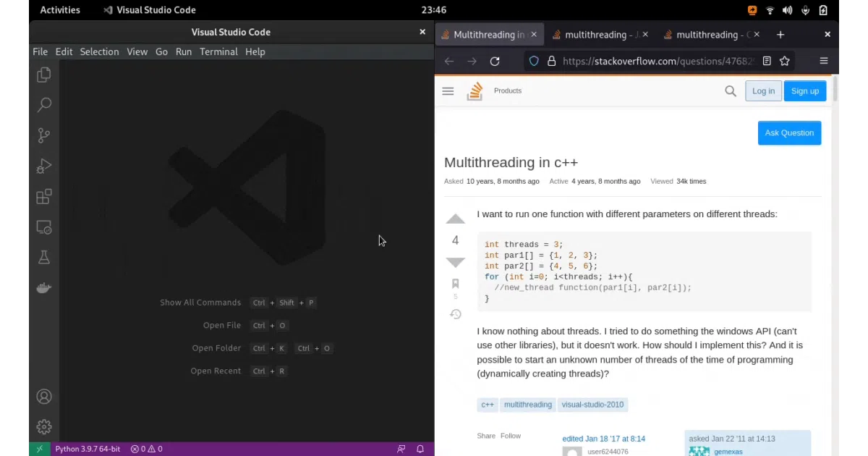Open the Terminal menu in VS Code
This screenshot has height=456, width=868.
[218, 51]
